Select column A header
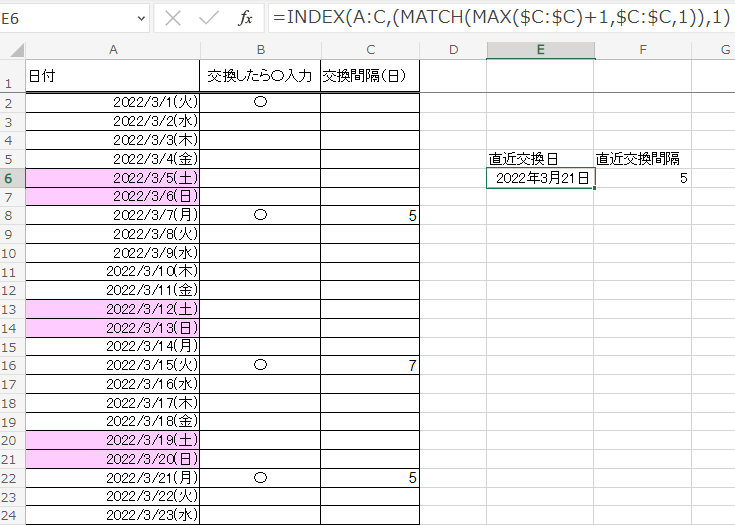This screenshot has width=735, height=525. pyautogui.click(x=113, y=50)
